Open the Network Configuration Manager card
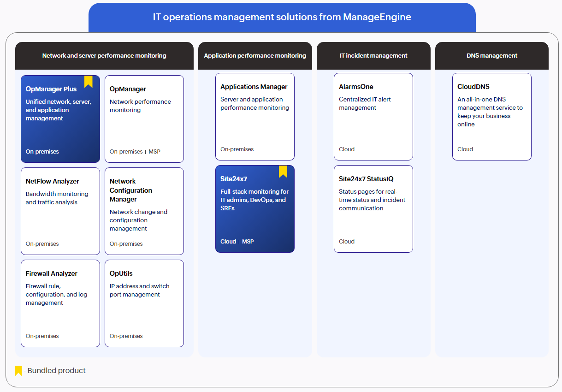 click(x=144, y=211)
